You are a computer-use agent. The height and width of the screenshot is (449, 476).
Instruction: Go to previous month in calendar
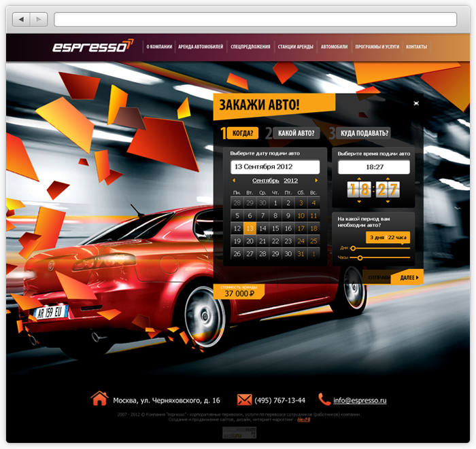coord(233,181)
